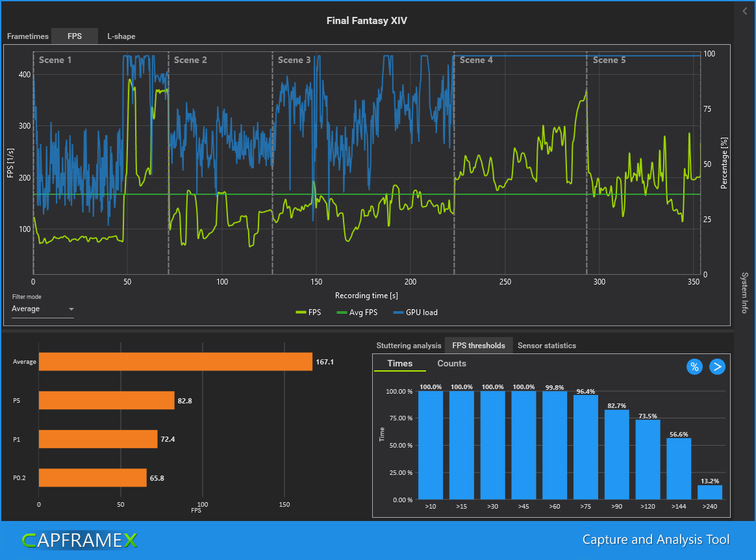This screenshot has width=756, height=560.
Task: Click the Capture and Analysis Tool text
Action: click(x=656, y=539)
